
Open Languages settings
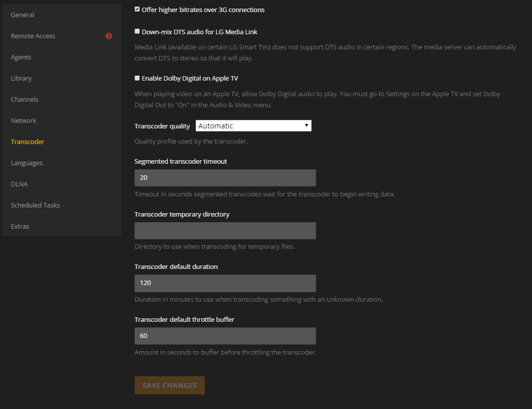pos(27,163)
